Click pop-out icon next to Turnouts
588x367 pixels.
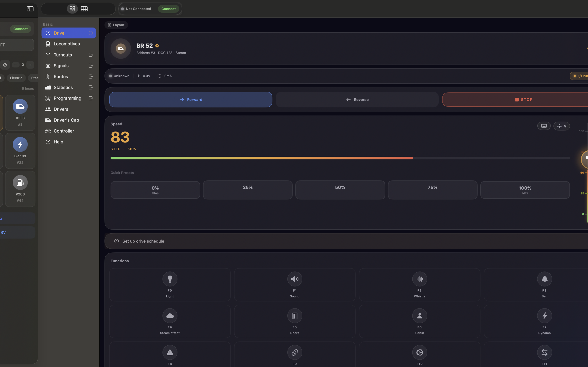[x=91, y=55]
